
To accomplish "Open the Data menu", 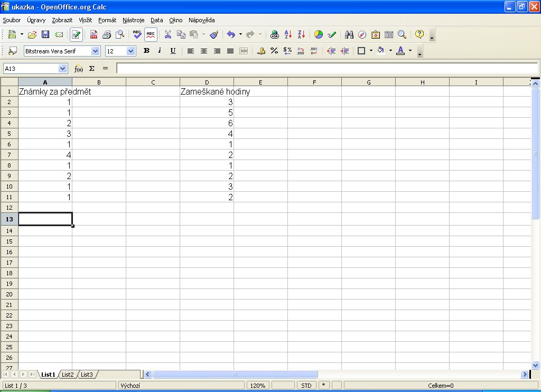I will click(x=156, y=20).
